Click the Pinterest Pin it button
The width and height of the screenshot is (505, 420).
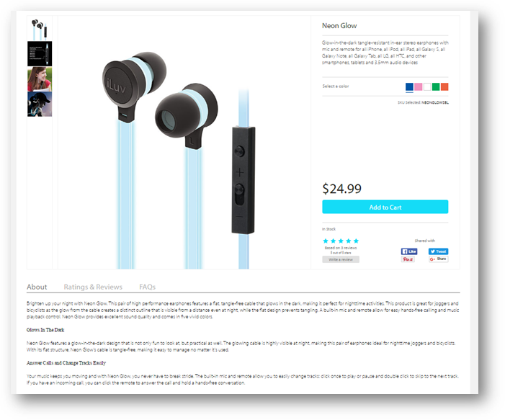click(408, 259)
